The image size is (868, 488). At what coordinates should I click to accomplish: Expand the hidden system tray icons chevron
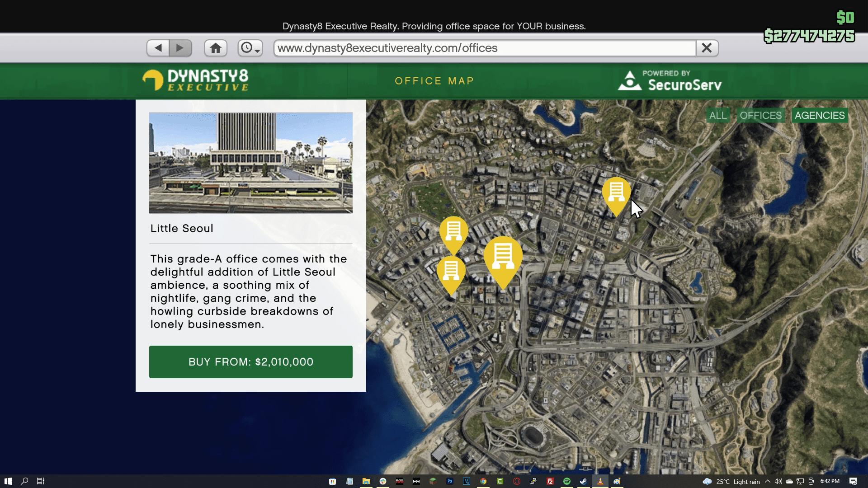coord(767,481)
